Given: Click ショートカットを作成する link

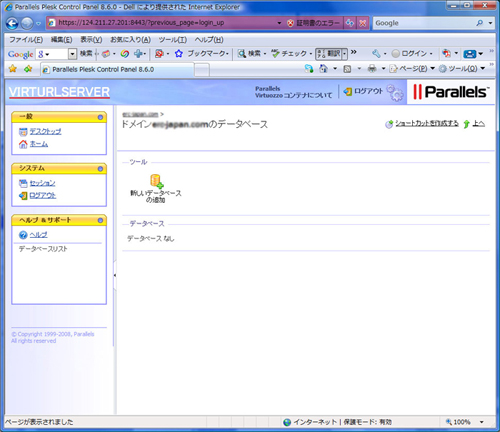Looking at the screenshot, I should point(427,124).
